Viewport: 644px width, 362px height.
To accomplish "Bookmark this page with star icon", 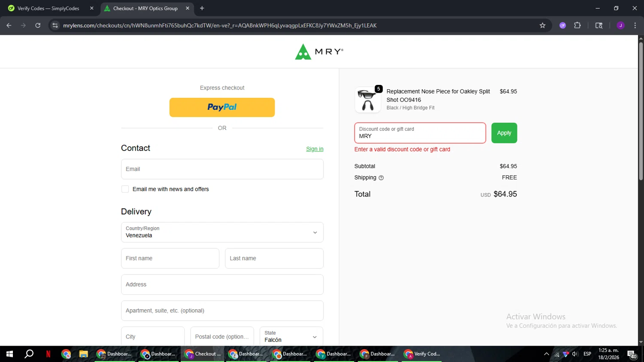I will click(542, 25).
